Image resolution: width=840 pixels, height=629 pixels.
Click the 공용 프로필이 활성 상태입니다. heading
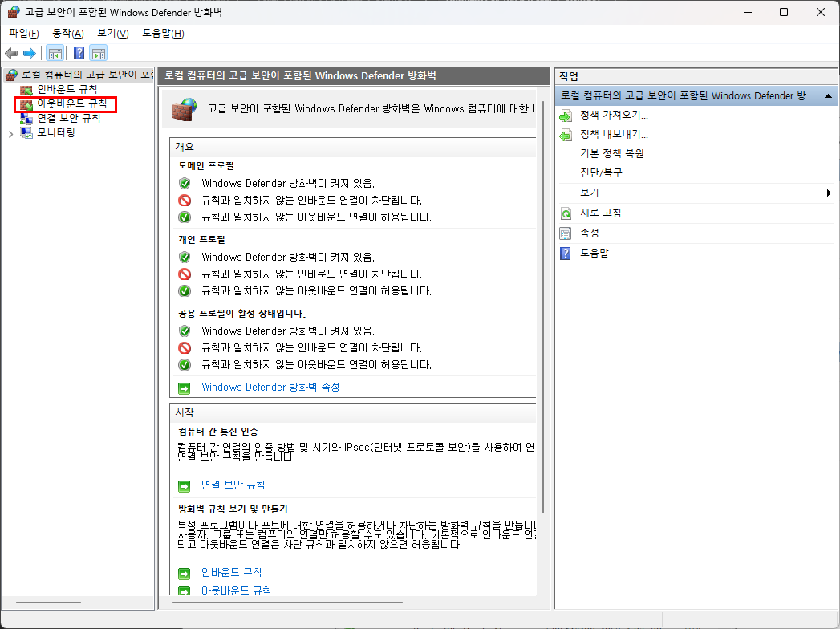pos(242,314)
